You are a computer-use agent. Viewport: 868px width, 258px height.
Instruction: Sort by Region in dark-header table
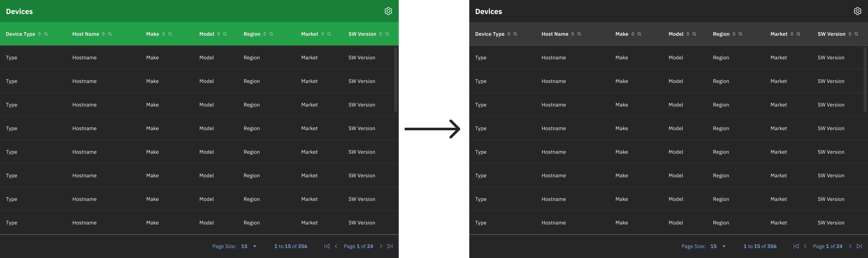pyautogui.click(x=734, y=34)
